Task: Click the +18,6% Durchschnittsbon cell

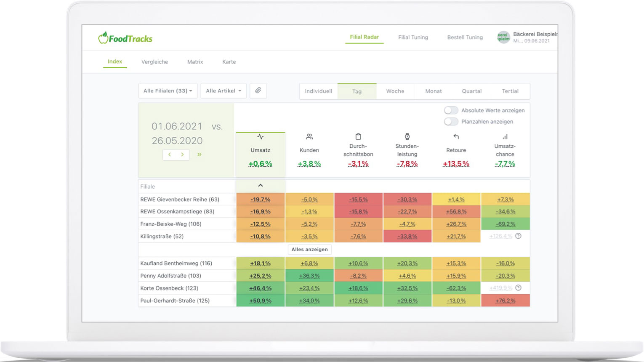Action: (358, 288)
